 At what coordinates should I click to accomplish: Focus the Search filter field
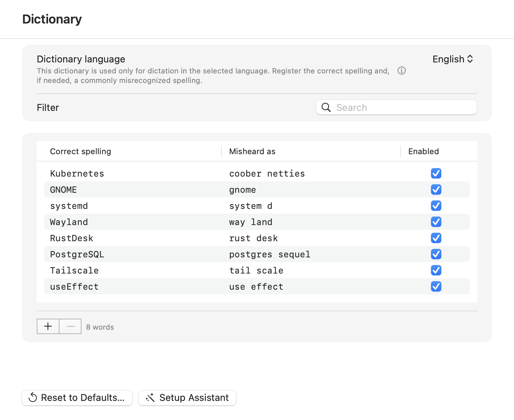click(397, 107)
